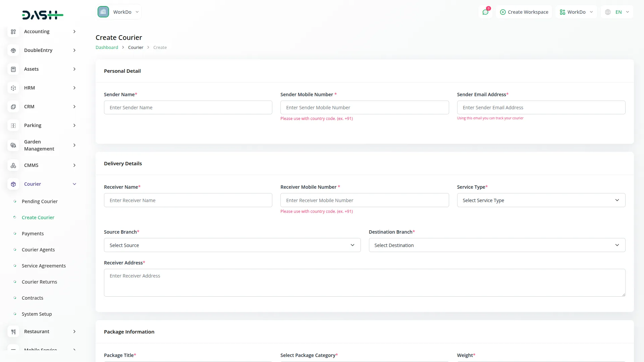Viewport: 644px width, 362px height.
Task: Click the HRM sidebar icon
Action: click(13, 88)
